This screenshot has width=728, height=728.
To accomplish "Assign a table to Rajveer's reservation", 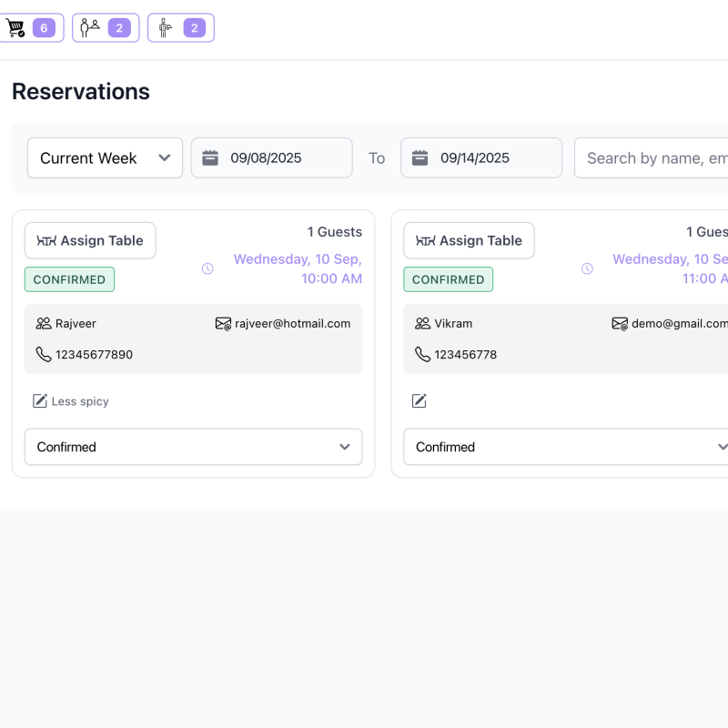I will (90, 241).
